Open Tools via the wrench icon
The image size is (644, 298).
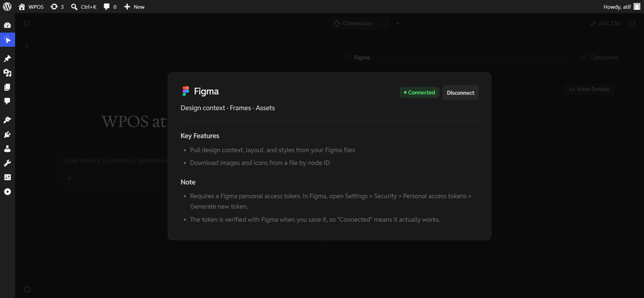(x=7, y=163)
